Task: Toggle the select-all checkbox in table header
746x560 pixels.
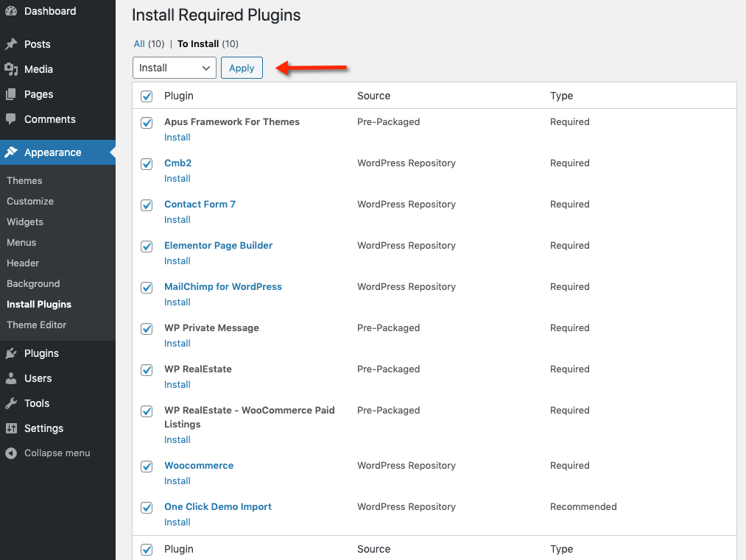Action: pos(147,96)
